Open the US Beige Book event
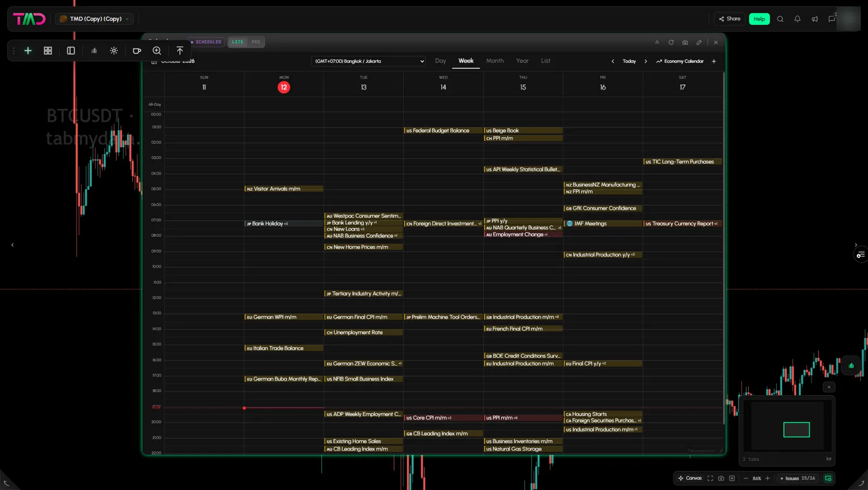The height and width of the screenshot is (490, 868). pos(523,131)
